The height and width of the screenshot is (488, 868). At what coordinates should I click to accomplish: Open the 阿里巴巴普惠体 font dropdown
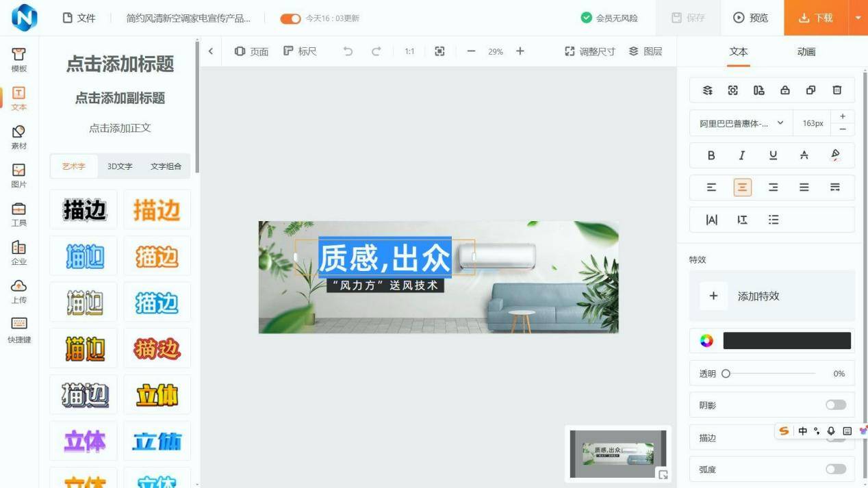point(741,123)
